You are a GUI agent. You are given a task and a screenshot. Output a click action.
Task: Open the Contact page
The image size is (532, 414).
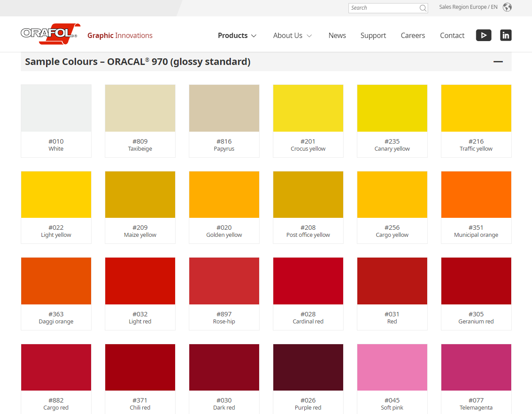[452, 35]
